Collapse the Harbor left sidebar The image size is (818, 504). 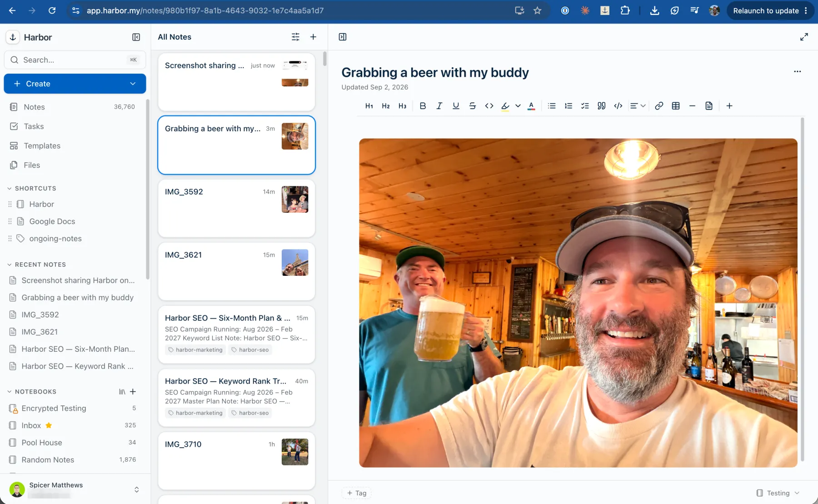click(136, 37)
